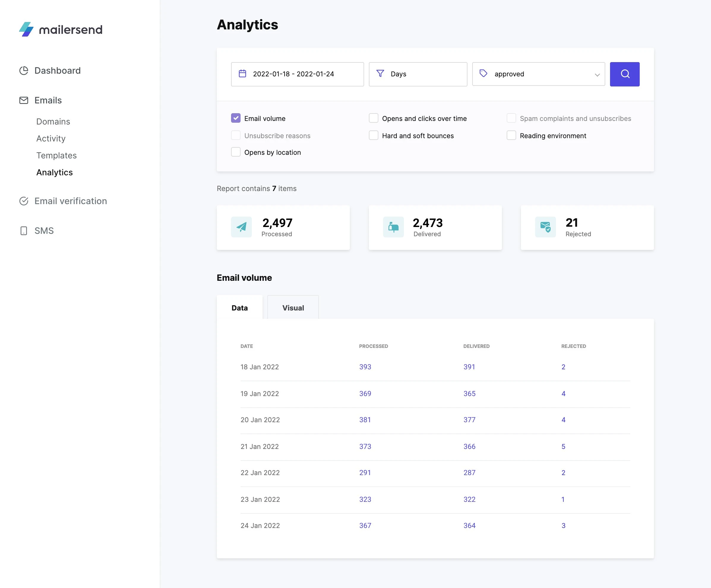Image resolution: width=711 pixels, height=588 pixels.
Task: Click the SMS phone icon
Action: [x=24, y=231]
